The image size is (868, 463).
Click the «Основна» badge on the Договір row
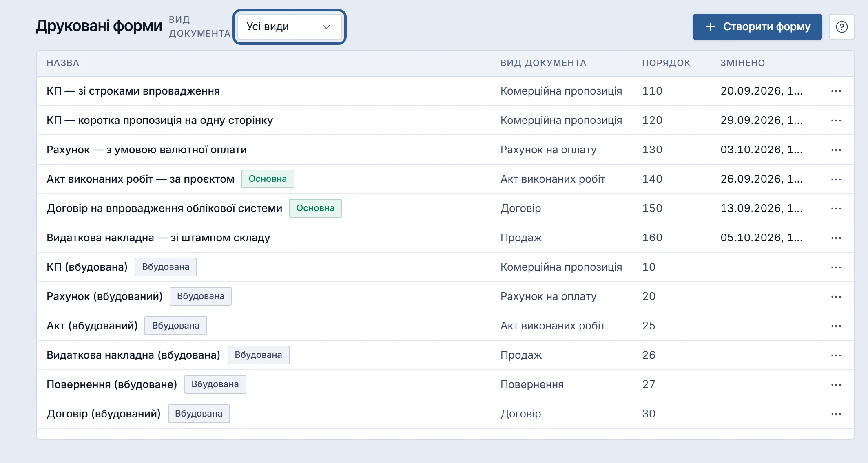click(315, 208)
